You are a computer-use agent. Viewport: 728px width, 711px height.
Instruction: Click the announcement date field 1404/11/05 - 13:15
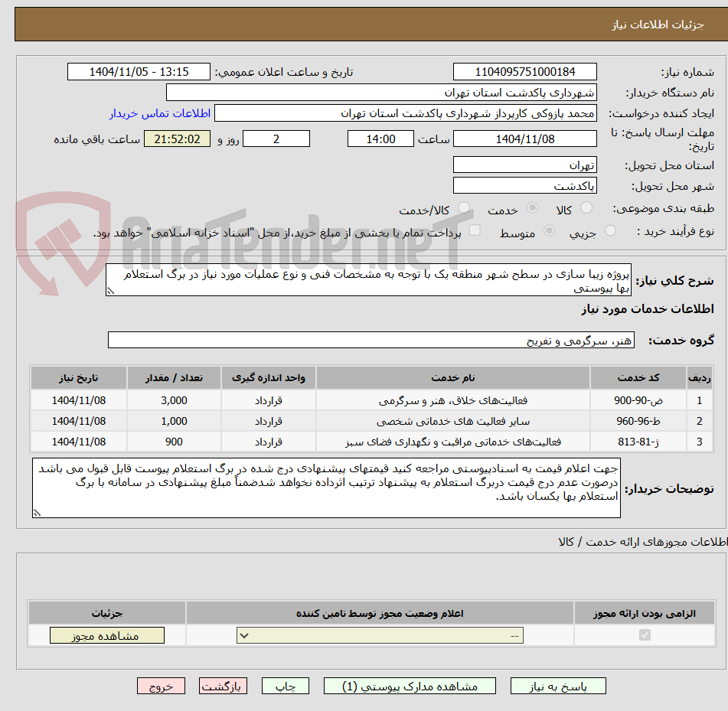coord(139,72)
